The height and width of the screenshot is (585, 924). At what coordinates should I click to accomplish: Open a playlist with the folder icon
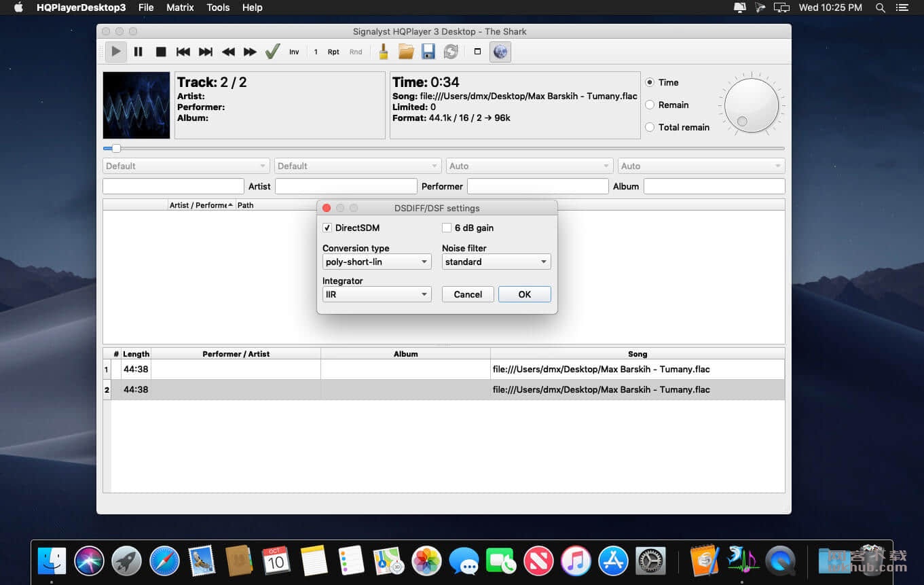click(406, 52)
